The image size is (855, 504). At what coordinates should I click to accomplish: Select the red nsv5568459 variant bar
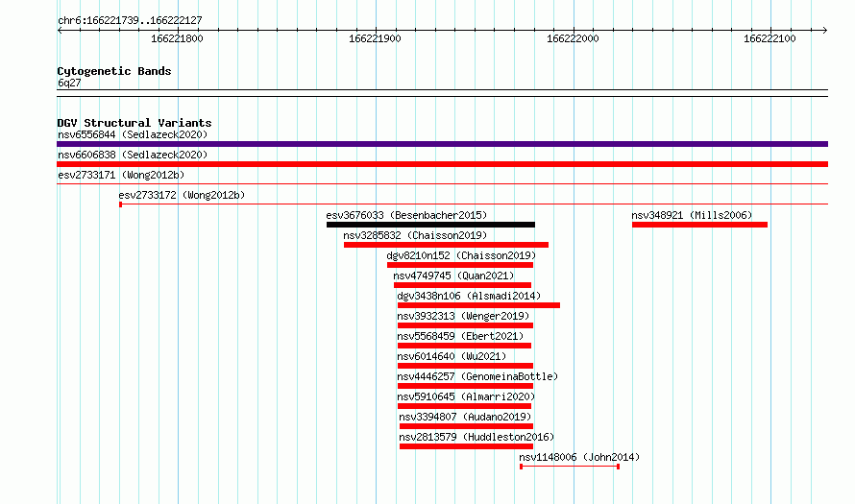(x=464, y=346)
